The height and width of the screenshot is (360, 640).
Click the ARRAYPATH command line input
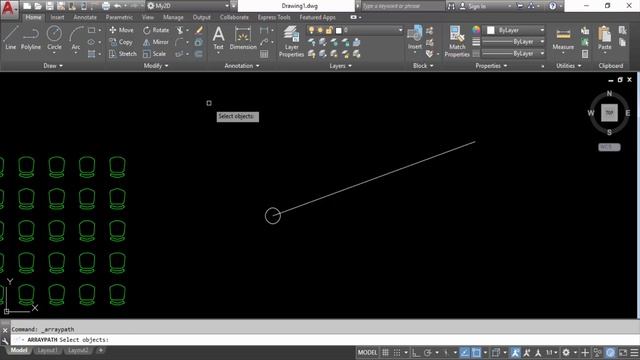tap(325, 340)
